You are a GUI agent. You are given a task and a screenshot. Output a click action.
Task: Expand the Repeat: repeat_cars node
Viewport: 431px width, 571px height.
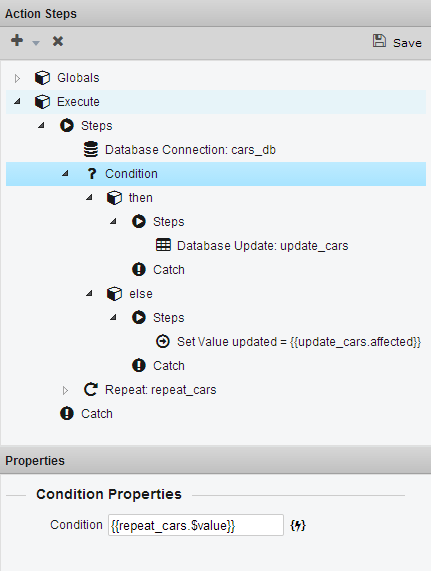coord(65,390)
